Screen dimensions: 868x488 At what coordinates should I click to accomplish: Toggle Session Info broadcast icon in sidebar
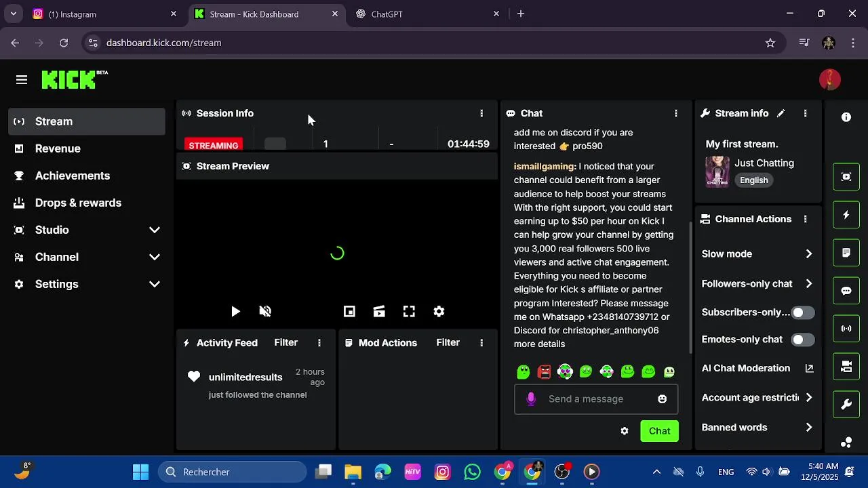[x=846, y=329]
